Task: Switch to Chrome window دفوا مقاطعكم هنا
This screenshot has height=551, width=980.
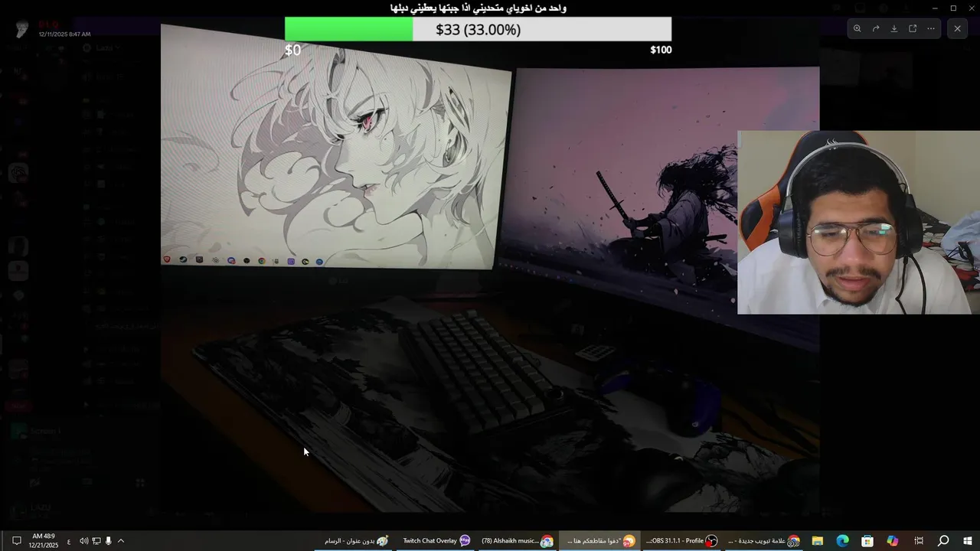Action: 599,541
